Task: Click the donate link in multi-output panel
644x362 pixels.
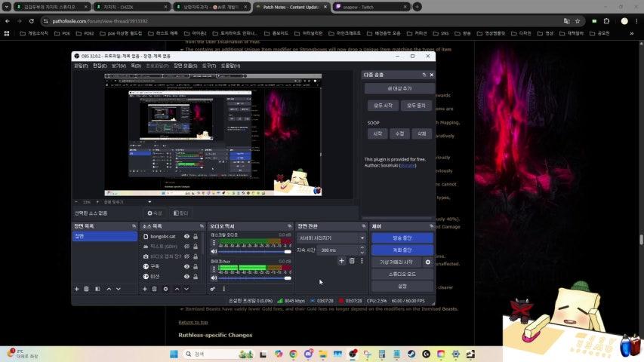Action: point(407,164)
